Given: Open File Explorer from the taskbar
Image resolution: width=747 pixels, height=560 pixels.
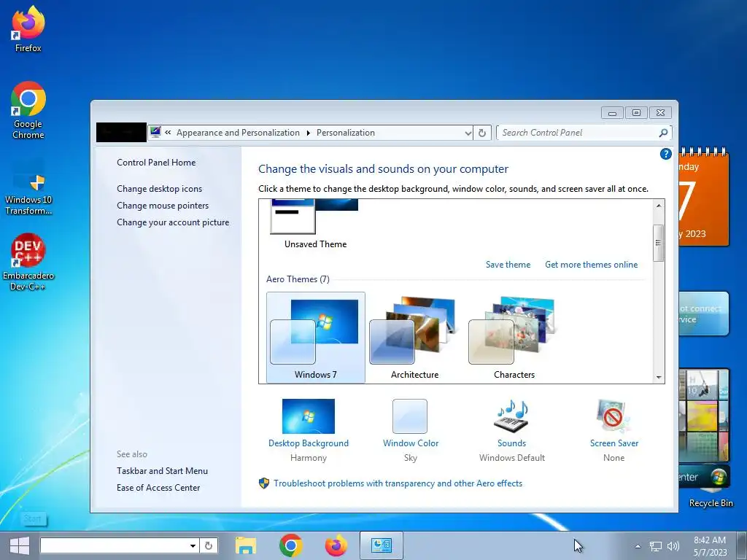Looking at the screenshot, I should coord(246,545).
